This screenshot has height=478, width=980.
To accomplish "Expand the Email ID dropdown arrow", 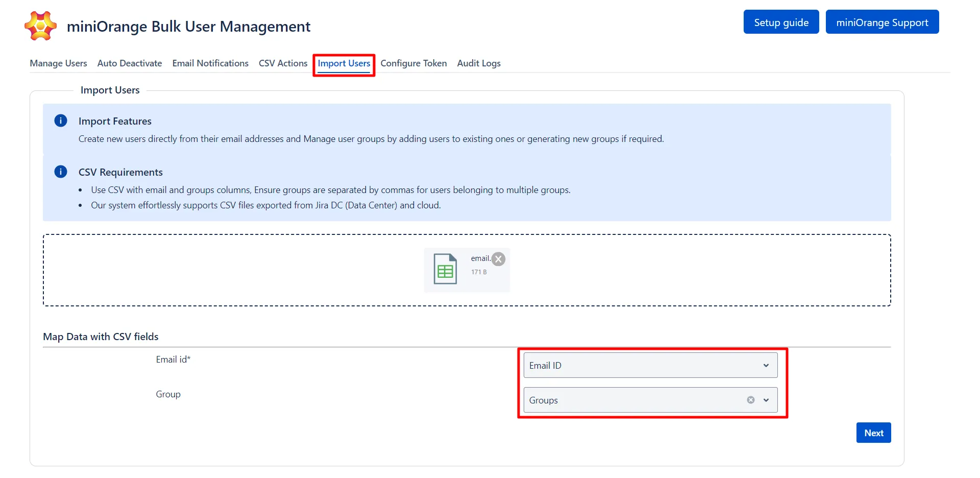I will click(x=766, y=365).
